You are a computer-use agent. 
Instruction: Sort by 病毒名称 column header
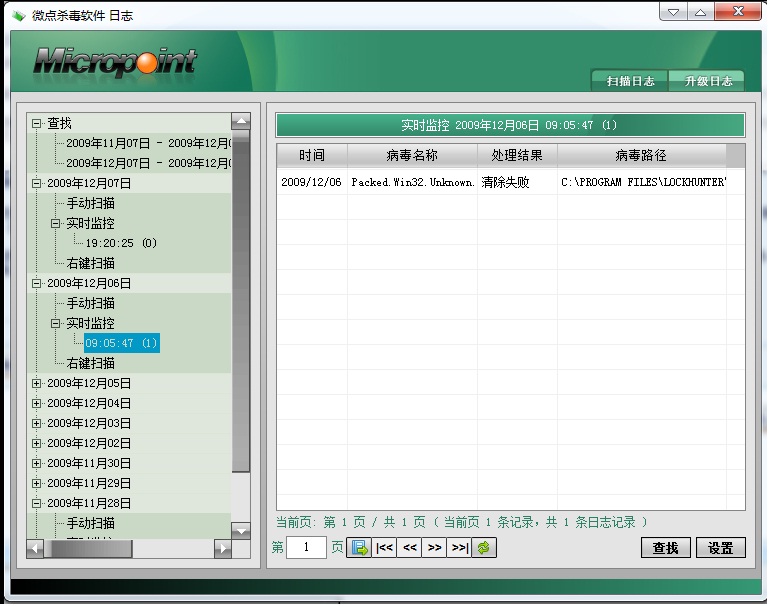point(412,155)
